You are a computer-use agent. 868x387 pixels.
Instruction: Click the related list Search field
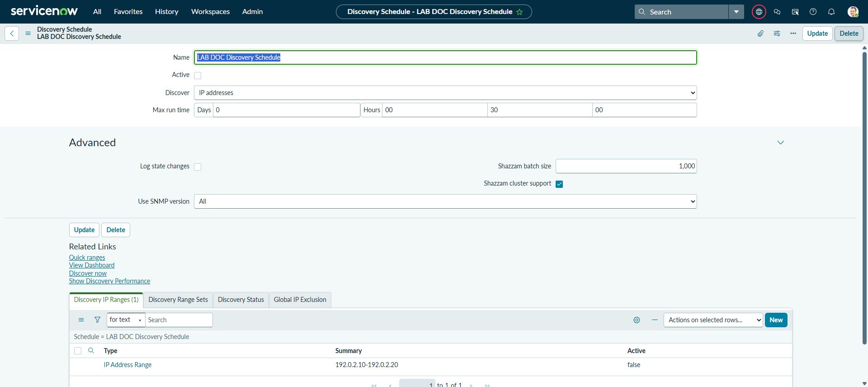click(x=179, y=320)
